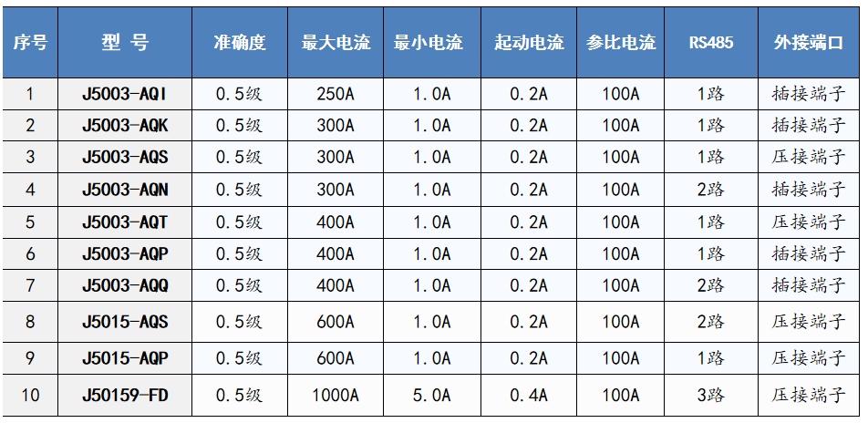868x423 pixels.
Task: Select the 外接端口 column header
Action: (x=809, y=43)
